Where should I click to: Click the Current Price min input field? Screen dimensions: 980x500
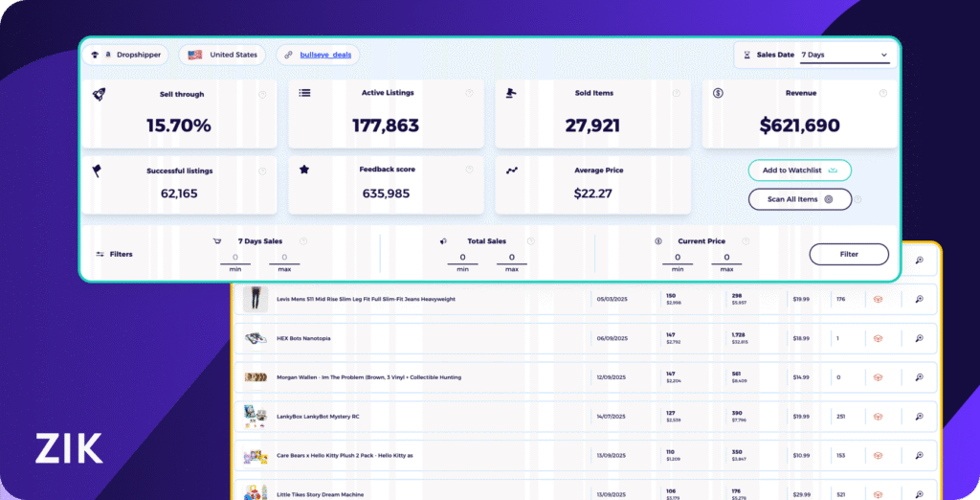tap(677, 258)
